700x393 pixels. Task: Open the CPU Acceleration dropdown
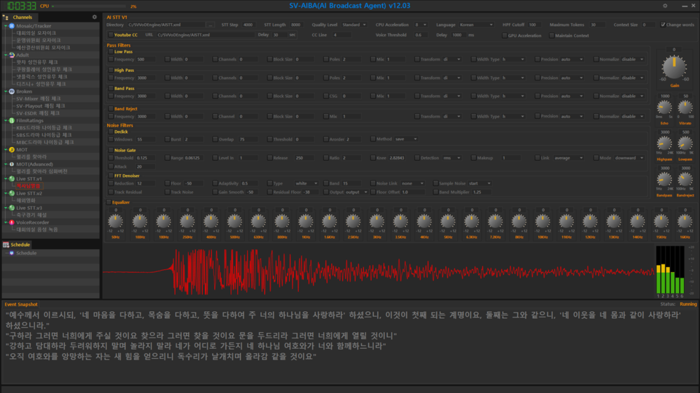(x=420, y=25)
